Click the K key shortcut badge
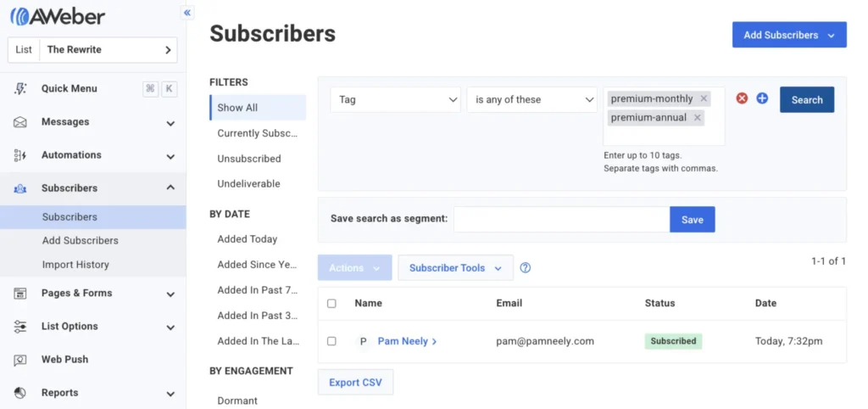The width and height of the screenshot is (868, 409). click(x=170, y=88)
